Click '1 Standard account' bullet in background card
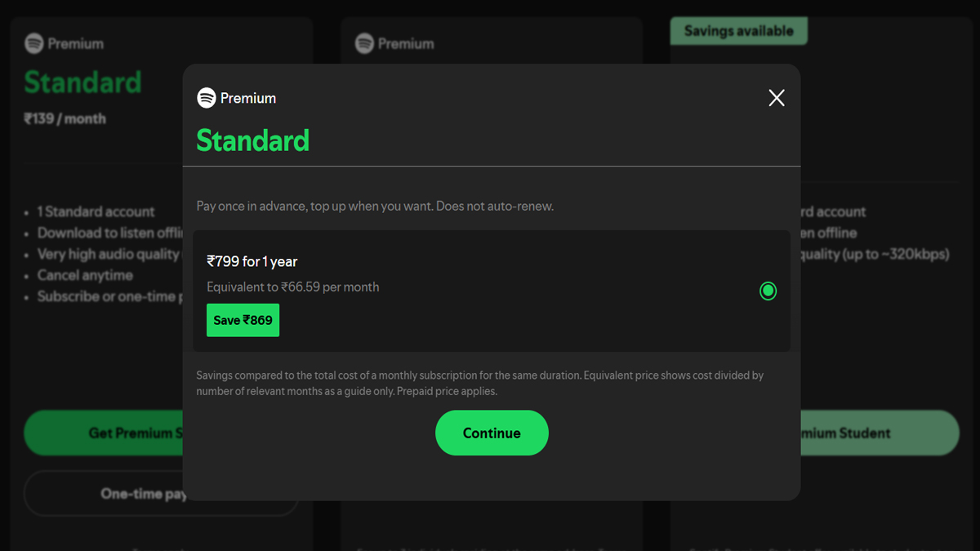 pos(96,211)
